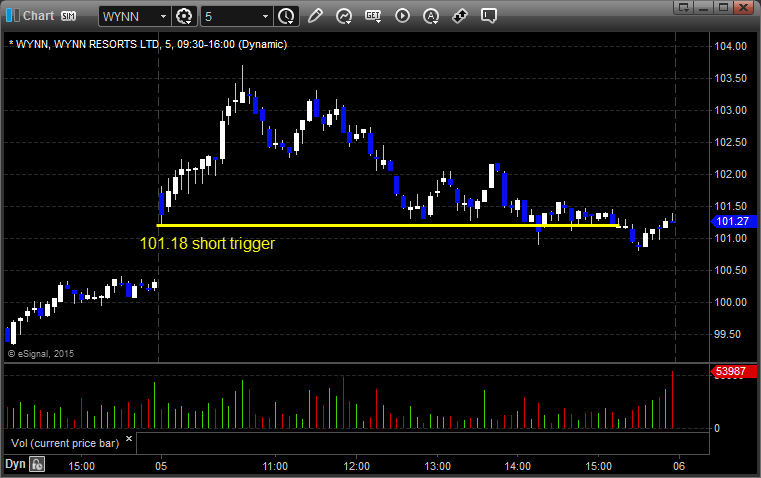
Task: Click the 100.50 price axis label
Action: point(730,270)
